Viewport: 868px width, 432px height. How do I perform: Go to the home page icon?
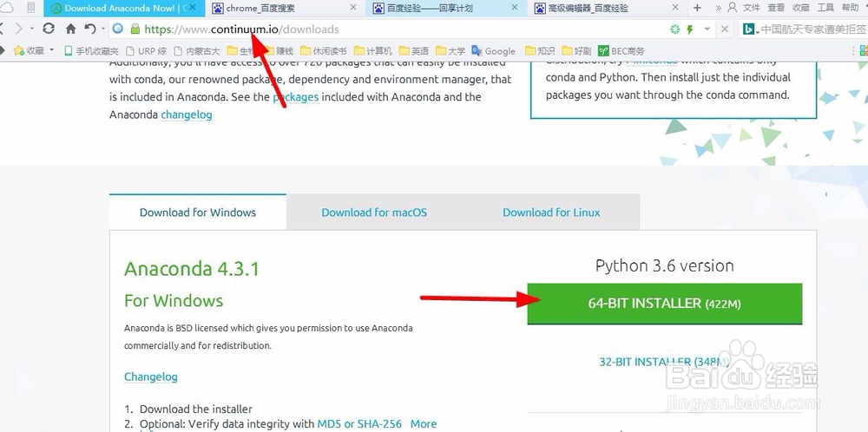[x=71, y=29]
